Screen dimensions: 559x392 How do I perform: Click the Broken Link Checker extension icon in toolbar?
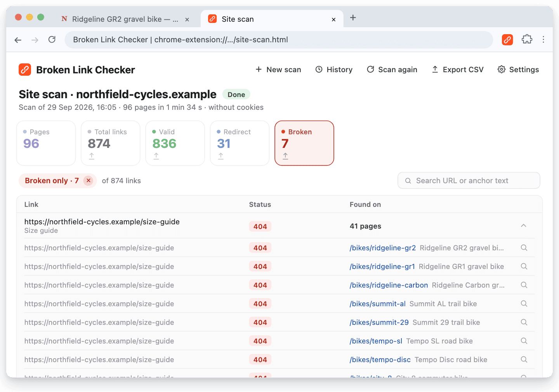click(507, 40)
